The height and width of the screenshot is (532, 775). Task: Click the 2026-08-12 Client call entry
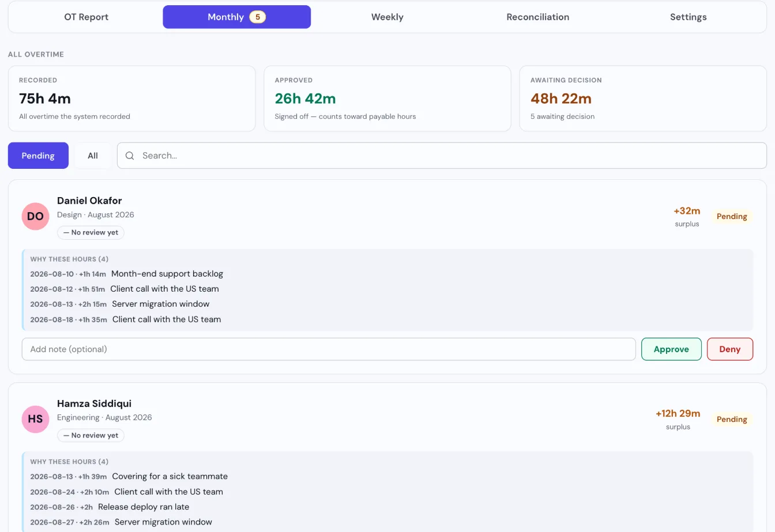tap(125, 289)
